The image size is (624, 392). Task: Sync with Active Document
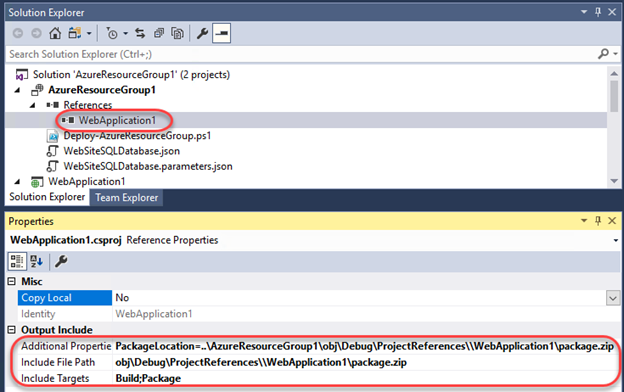140,33
